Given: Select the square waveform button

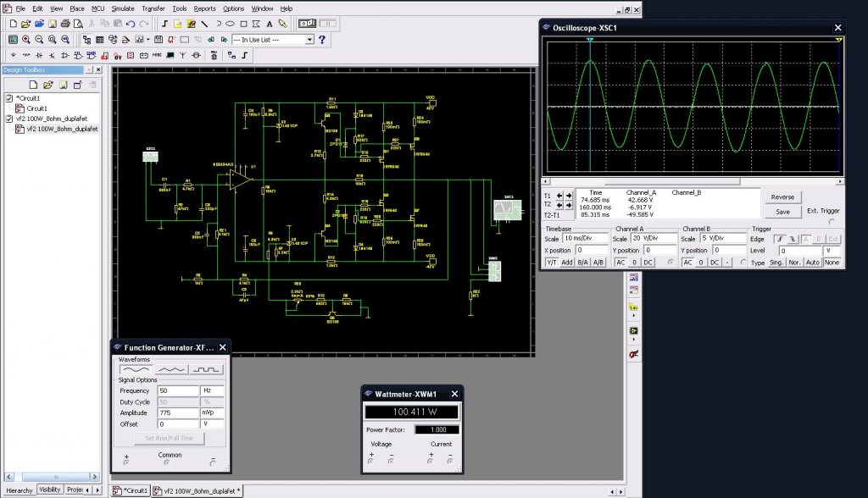Looking at the screenshot, I should [206, 370].
